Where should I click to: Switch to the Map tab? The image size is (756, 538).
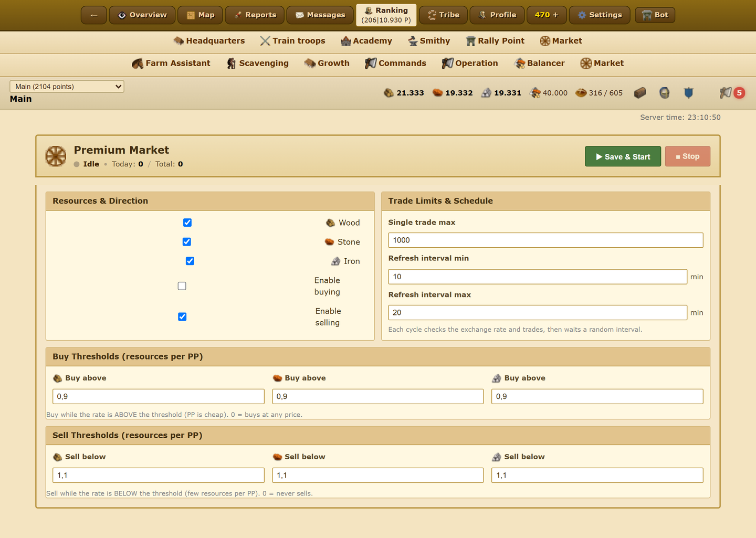[x=200, y=15]
